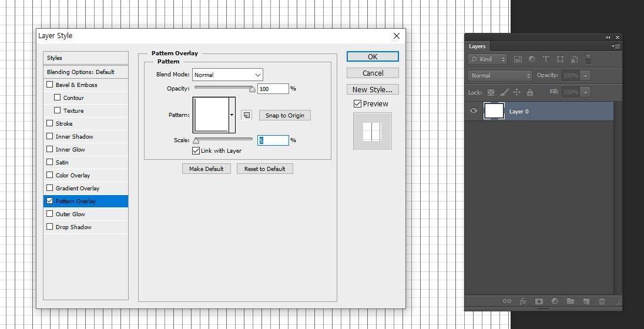Click the create new layer icon
The width and height of the screenshot is (644, 329).
point(586,301)
